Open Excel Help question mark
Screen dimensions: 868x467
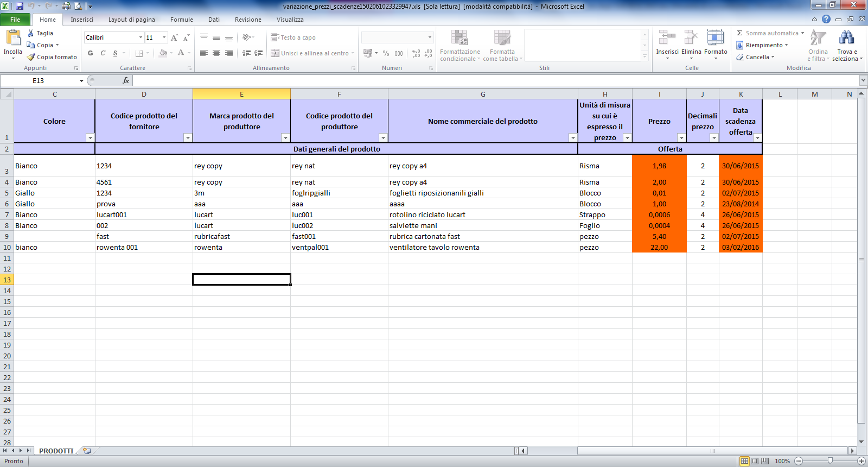pos(826,19)
